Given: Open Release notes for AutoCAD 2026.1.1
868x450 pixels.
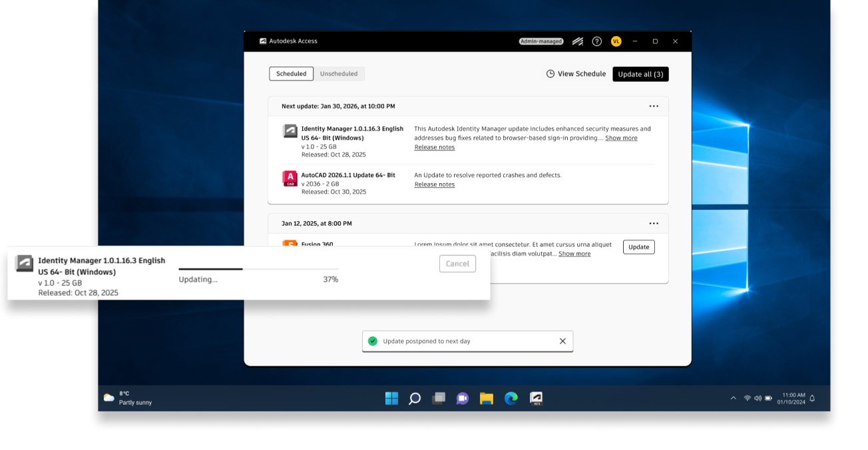Looking at the screenshot, I should tap(435, 184).
